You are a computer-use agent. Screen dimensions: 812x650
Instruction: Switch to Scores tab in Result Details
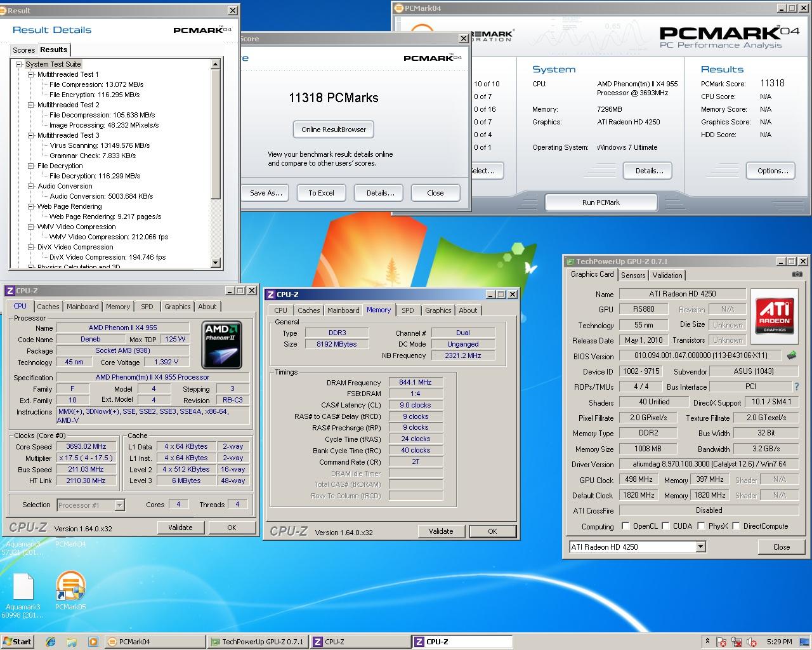click(24, 50)
